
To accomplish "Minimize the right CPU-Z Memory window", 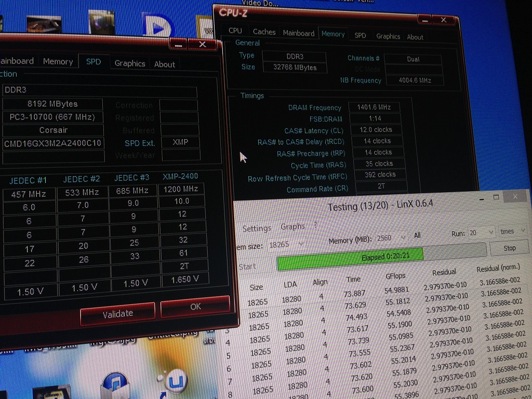I will click(x=424, y=20).
